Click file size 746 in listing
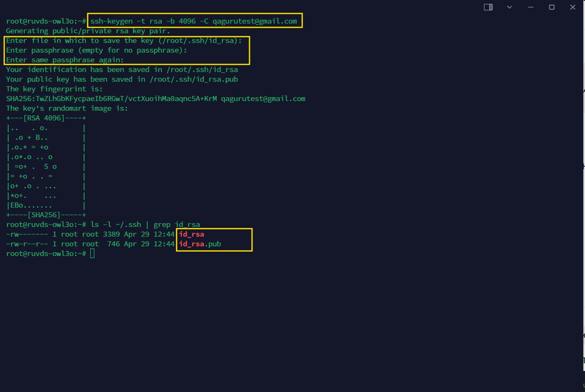This screenshot has height=392, width=585. click(113, 244)
